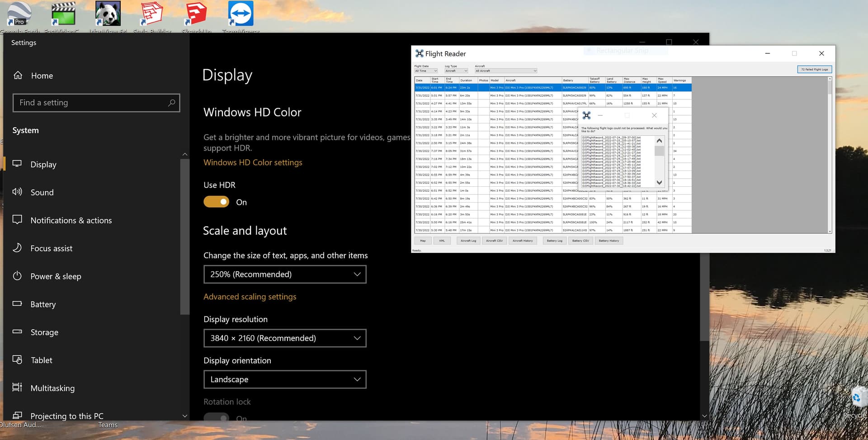The height and width of the screenshot is (440, 868).
Task: Expand the Display resolution dropdown
Action: click(x=285, y=338)
